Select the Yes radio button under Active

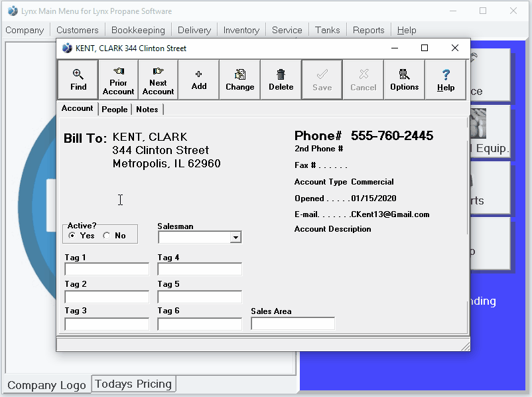point(72,236)
